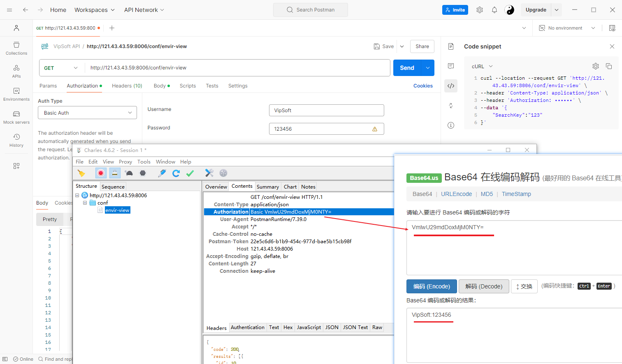The image size is (622, 364).
Task: Open the GET method dropdown
Action: [x=61, y=68]
